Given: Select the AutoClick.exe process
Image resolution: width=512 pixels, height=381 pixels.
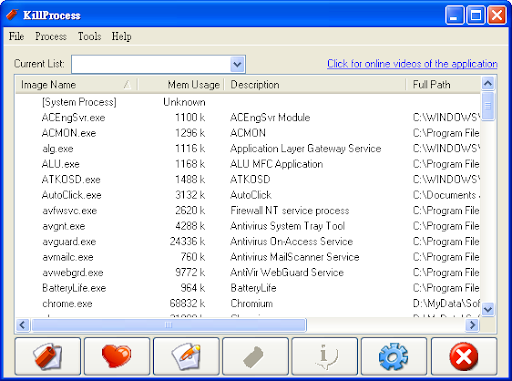Looking at the screenshot, I should pyautogui.click(x=248, y=195).
